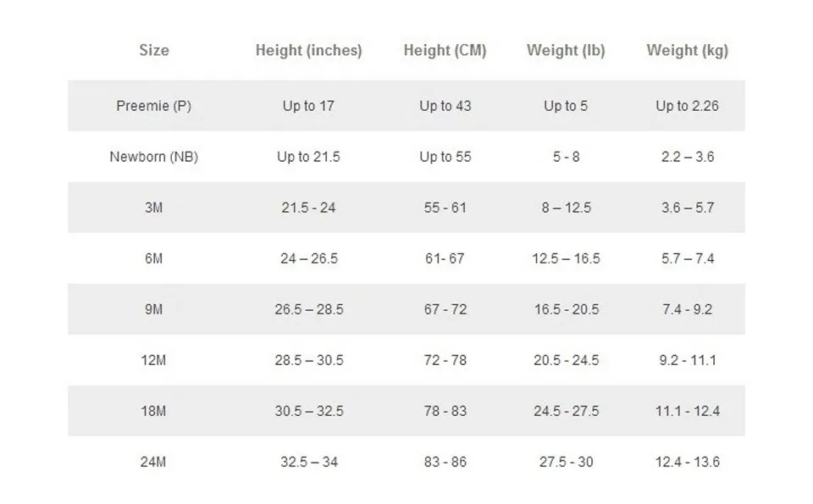Select the Height (CM) header
The height and width of the screenshot is (504, 813).
coord(445,51)
